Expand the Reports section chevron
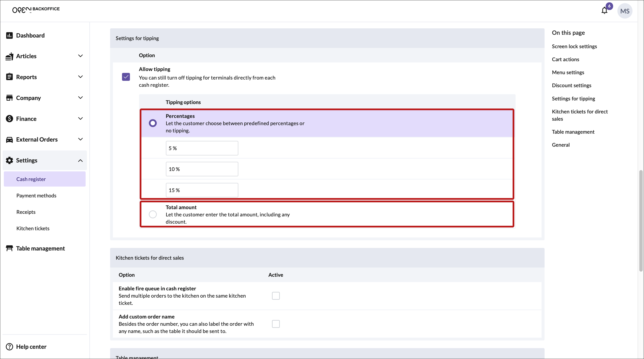This screenshot has width=644, height=359. coord(80,77)
